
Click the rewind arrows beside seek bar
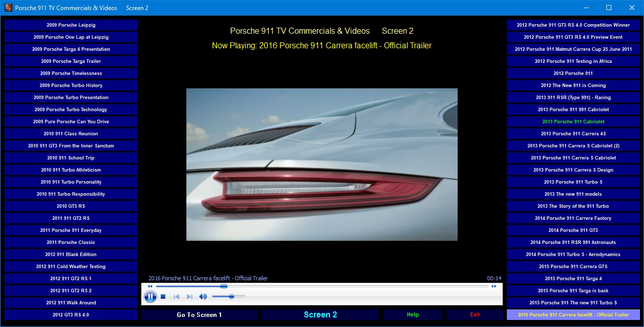pos(150,286)
